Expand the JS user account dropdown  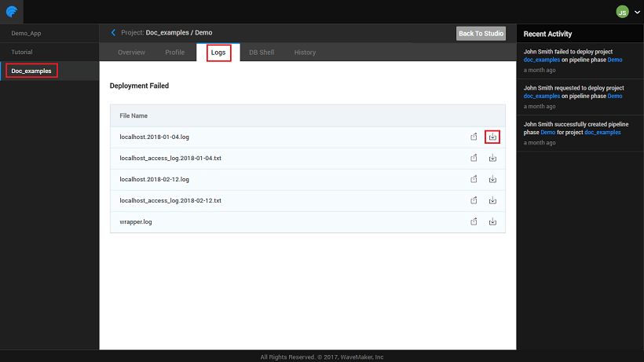pos(636,12)
